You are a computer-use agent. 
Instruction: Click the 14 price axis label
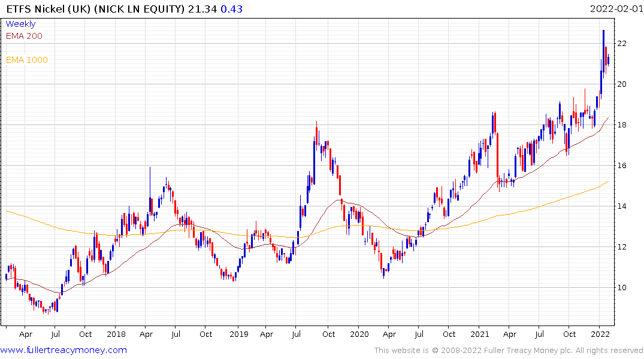click(x=622, y=206)
